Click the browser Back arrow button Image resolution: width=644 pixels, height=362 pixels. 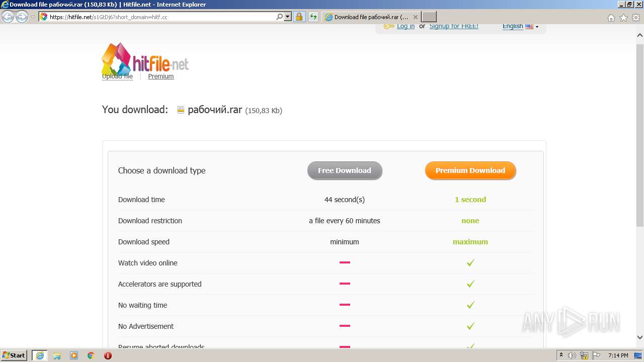(8, 17)
